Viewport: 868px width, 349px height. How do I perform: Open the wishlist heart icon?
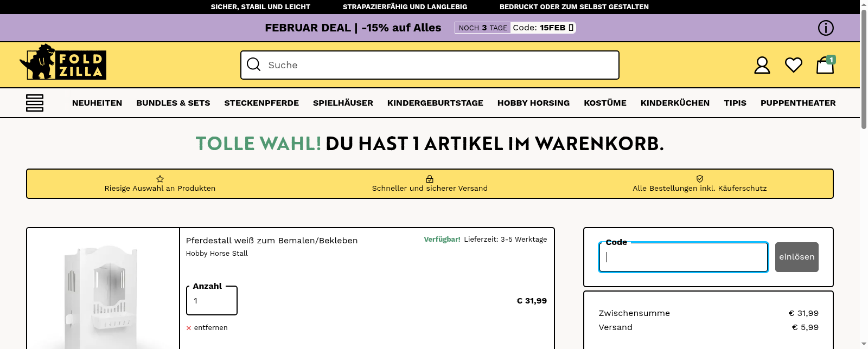[x=794, y=65]
